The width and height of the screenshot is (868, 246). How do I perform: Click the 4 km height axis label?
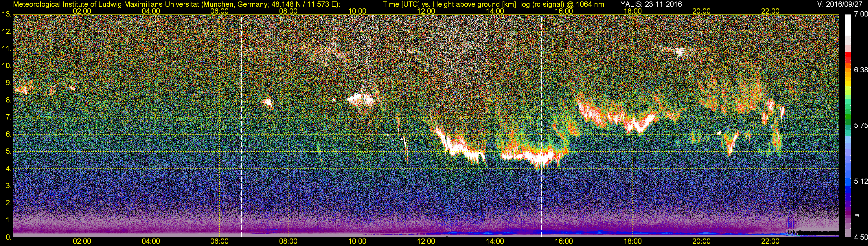click(x=8, y=169)
